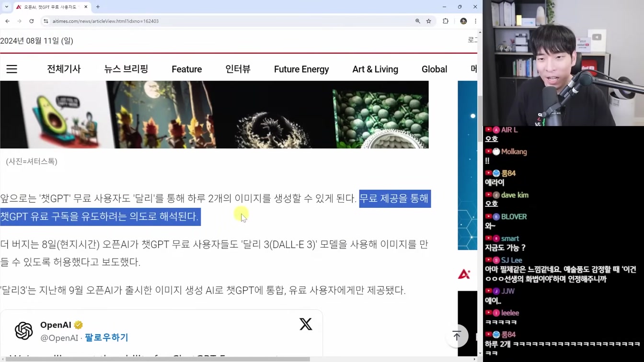Click the 팔로우하기 follow link

coord(106,338)
